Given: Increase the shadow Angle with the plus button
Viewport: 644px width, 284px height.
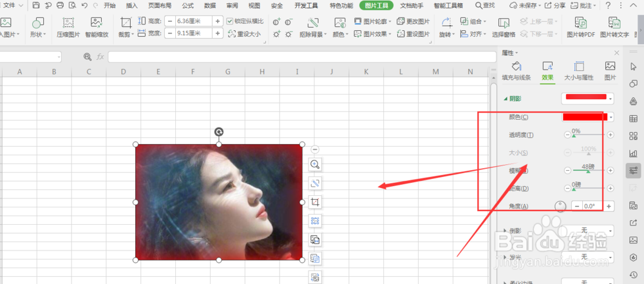Looking at the screenshot, I should point(609,206).
